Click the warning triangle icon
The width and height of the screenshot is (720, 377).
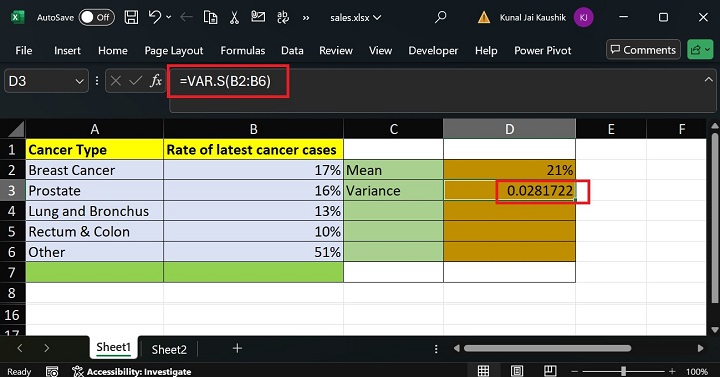[484, 17]
